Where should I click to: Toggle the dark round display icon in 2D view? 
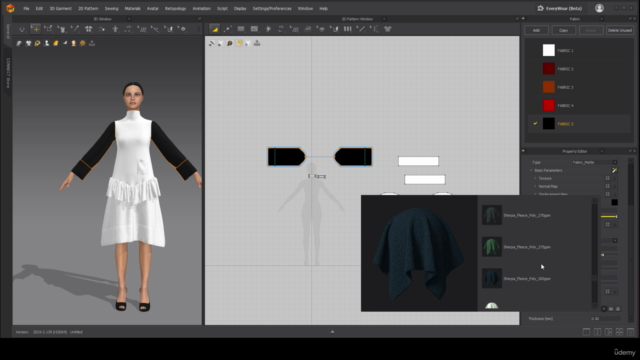[230, 43]
